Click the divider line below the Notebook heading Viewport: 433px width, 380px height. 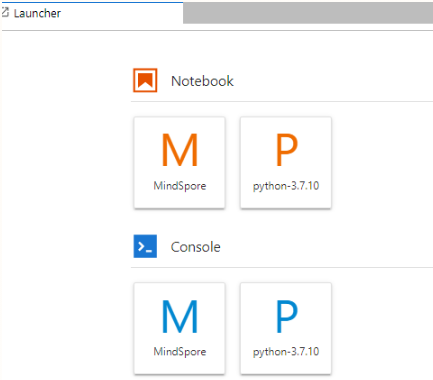(x=282, y=101)
